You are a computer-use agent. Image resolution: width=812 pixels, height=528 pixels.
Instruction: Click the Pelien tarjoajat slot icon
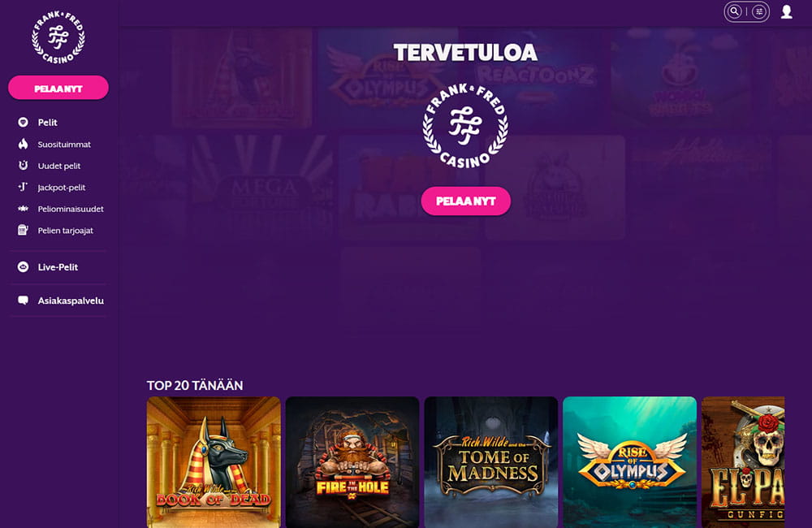[23, 230]
